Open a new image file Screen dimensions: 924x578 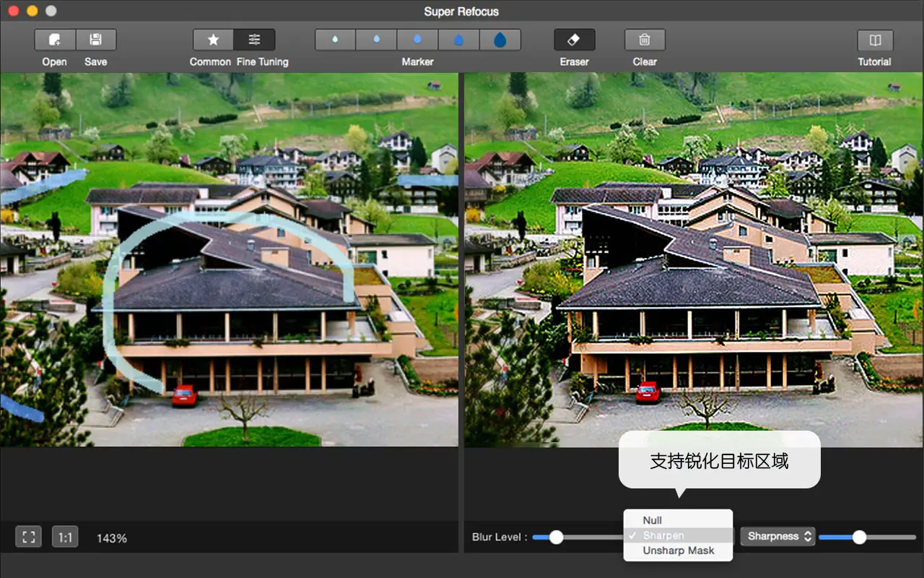(x=54, y=40)
